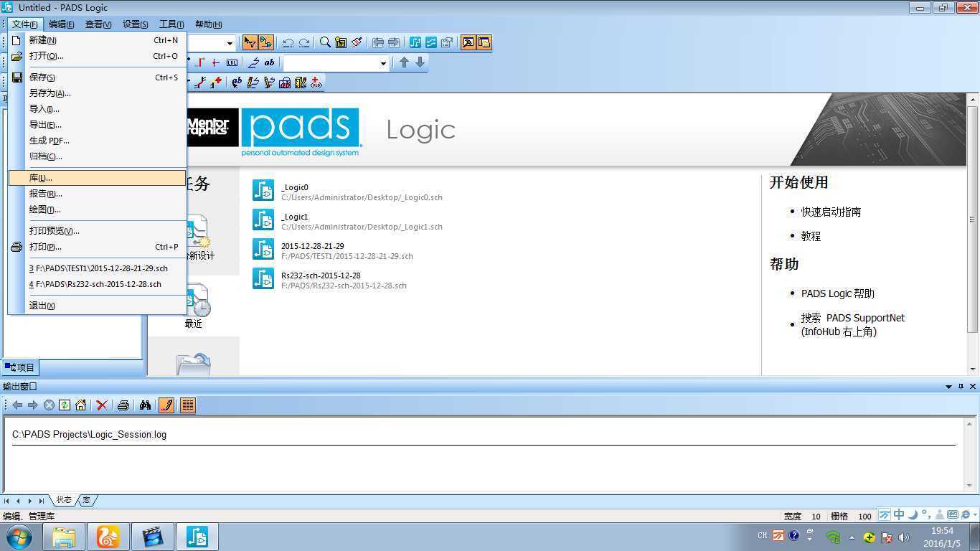
Task: Click 4 F:\PADS\Rs232-sch-2015-12-28.sch in the File menu
Action: pyautogui.click(x=97, y=283)
